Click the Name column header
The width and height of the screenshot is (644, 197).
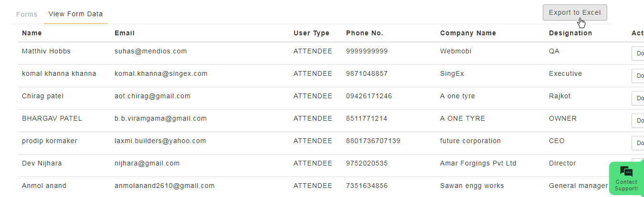[x=32, y=33]
